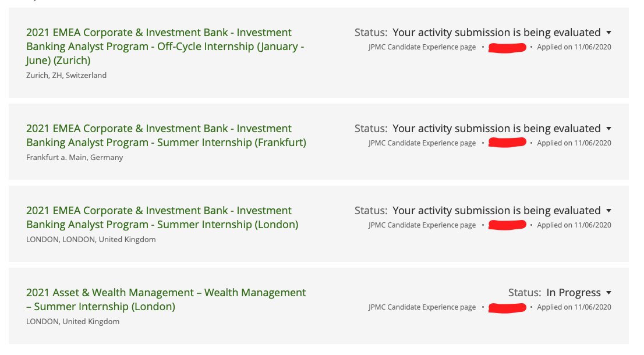Click JPMC Candidate Experience page in Wealth Management row
This screenshot has width=644, height=355.
pyautogui.click(x=422, y=307)
